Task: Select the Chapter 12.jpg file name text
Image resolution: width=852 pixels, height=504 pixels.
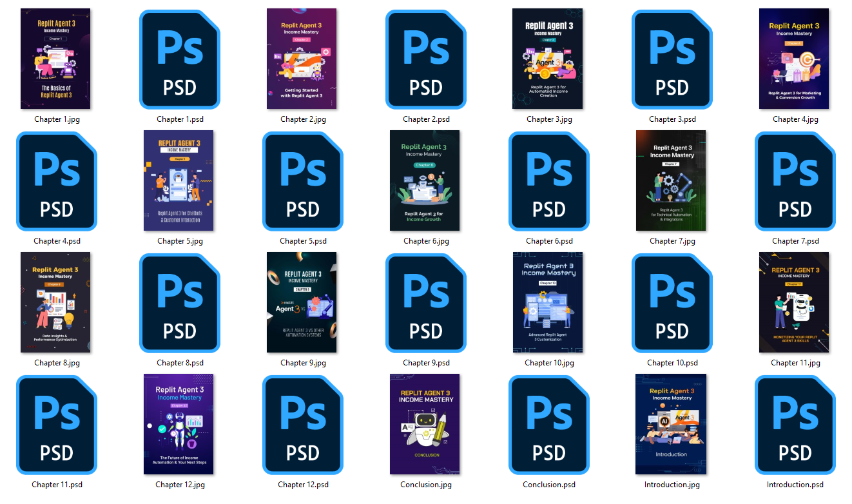Action: pyautogui.click(x=180, y=485)
